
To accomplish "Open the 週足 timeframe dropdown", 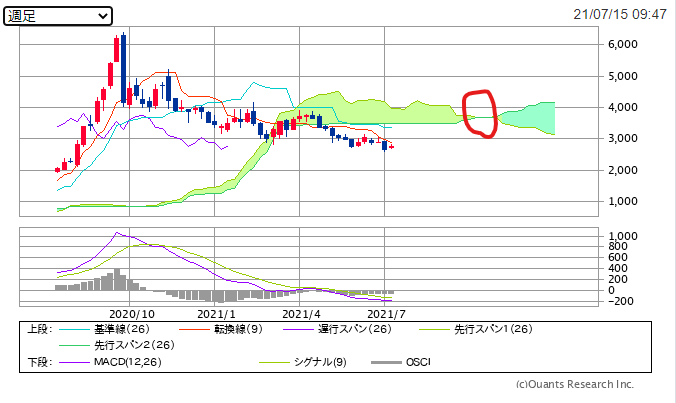I will tap(58, 16).
